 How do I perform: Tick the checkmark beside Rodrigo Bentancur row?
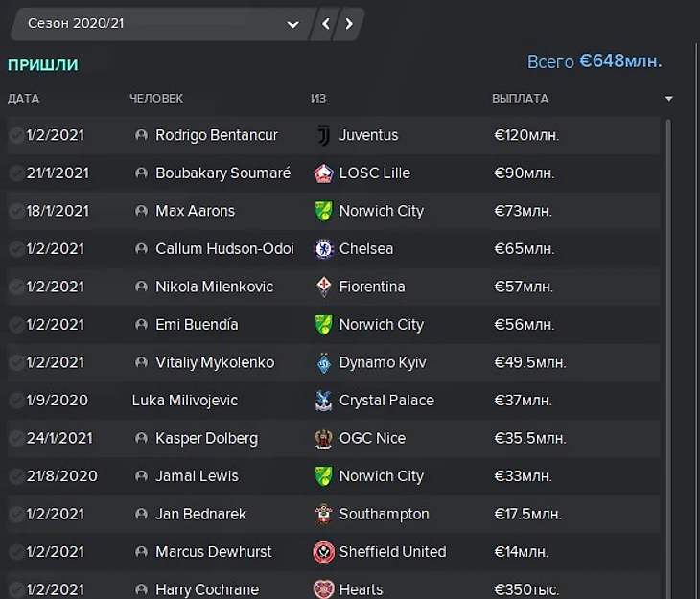(x=16, y=136)
